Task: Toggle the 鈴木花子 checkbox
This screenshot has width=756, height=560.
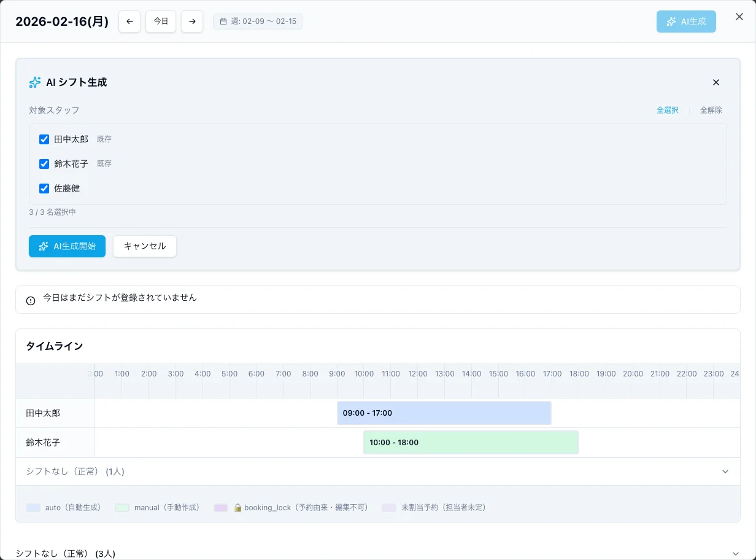Action: [44, 164]
